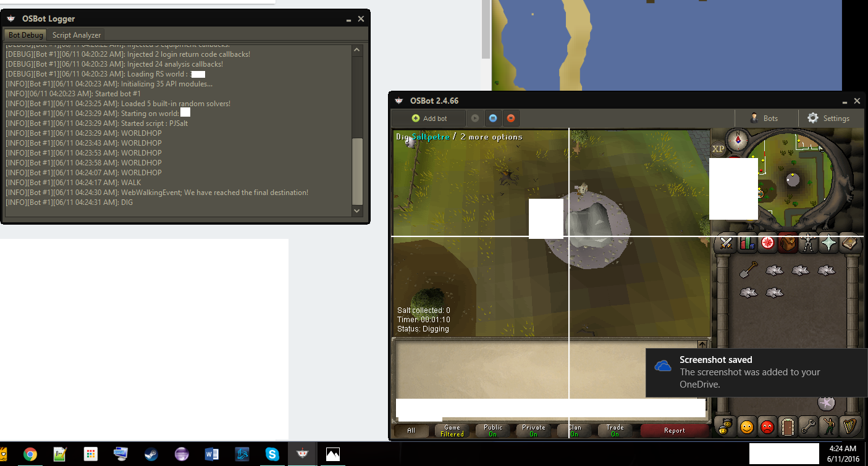This screenshot has width=868, height=466.
Task: Open Google Chrome from the taskbar
Action: [x=30, y=454]
